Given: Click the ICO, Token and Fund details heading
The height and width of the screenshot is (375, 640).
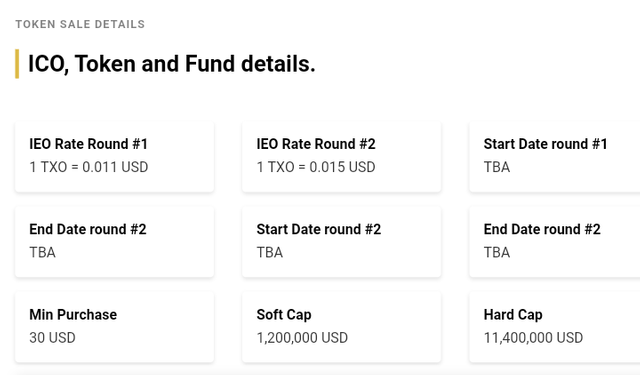Looking at the screenshot, I should (171, 64).
